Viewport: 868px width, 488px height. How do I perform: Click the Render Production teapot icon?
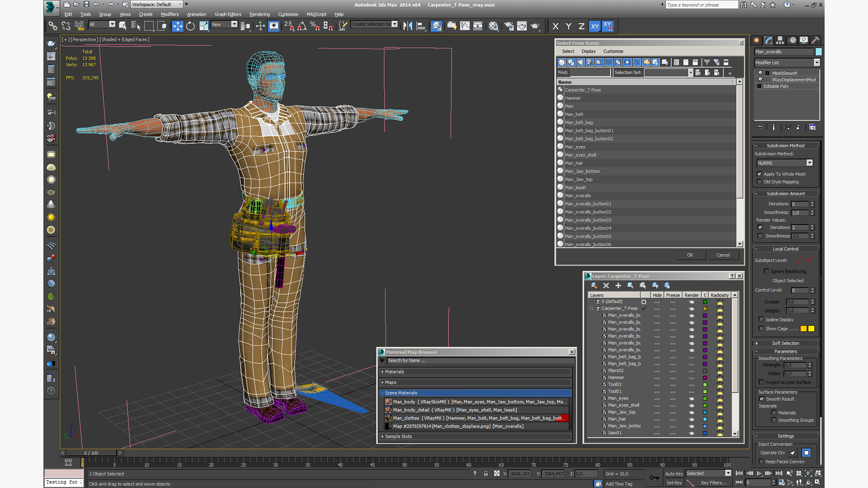point(535,26)
